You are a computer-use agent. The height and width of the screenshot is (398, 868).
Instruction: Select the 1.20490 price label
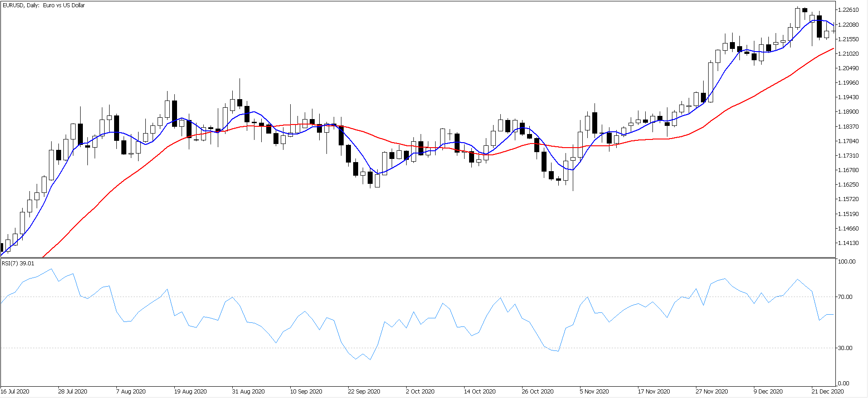pos(849,68)
